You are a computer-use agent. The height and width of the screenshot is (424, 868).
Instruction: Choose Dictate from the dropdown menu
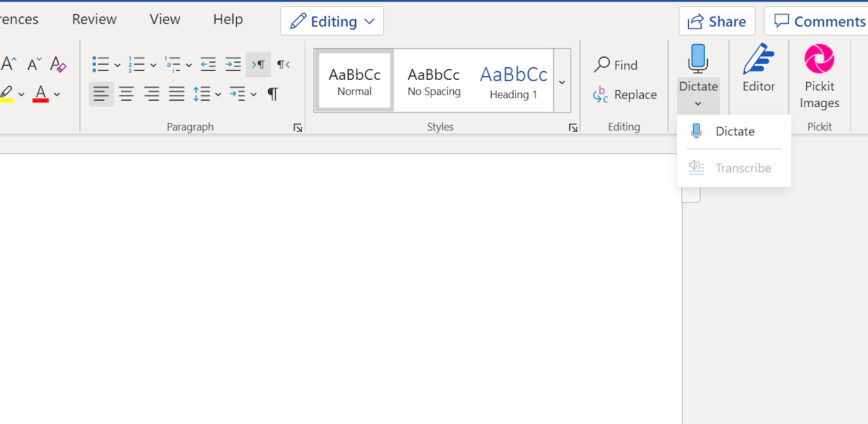coord(734,131)
